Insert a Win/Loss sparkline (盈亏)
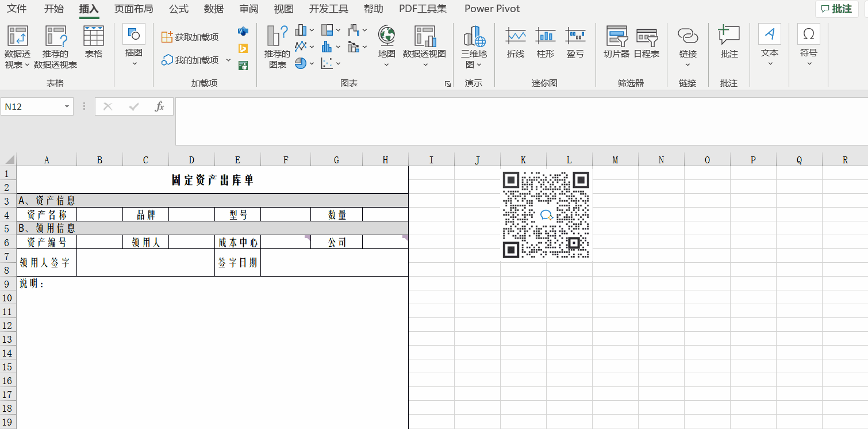The height and width of the screenshot is (429, 868). pyautogui.click(x=575, y=42)
